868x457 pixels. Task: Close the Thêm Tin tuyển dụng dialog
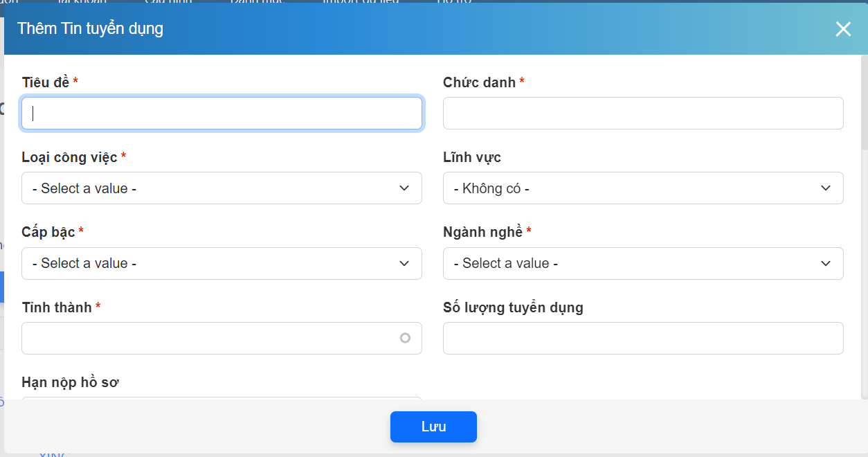[842, 29]
